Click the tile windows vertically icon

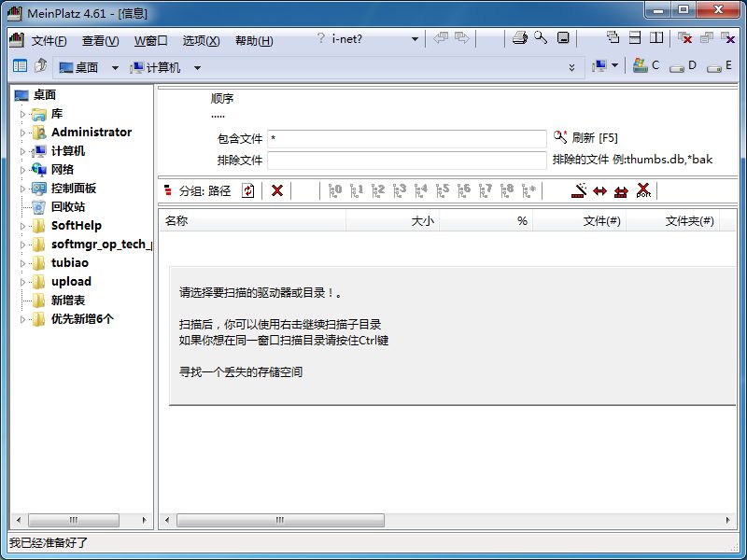tap(656, 37)
